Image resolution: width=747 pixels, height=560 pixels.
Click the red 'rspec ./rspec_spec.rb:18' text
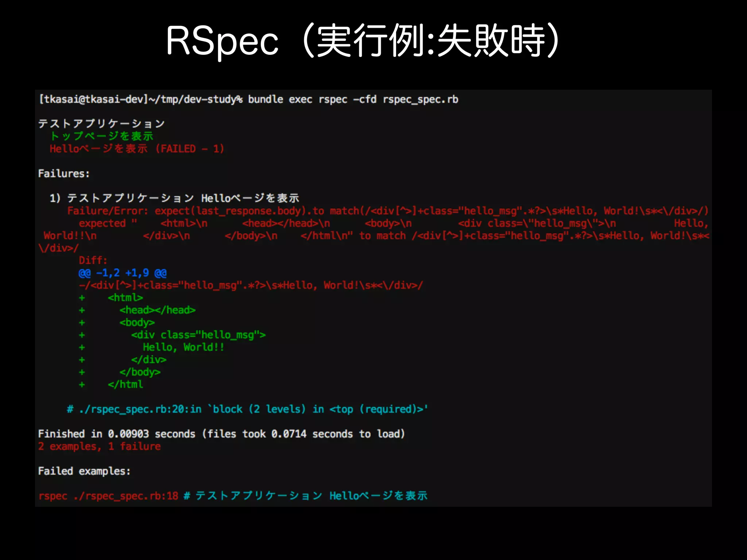pos(108,496)
